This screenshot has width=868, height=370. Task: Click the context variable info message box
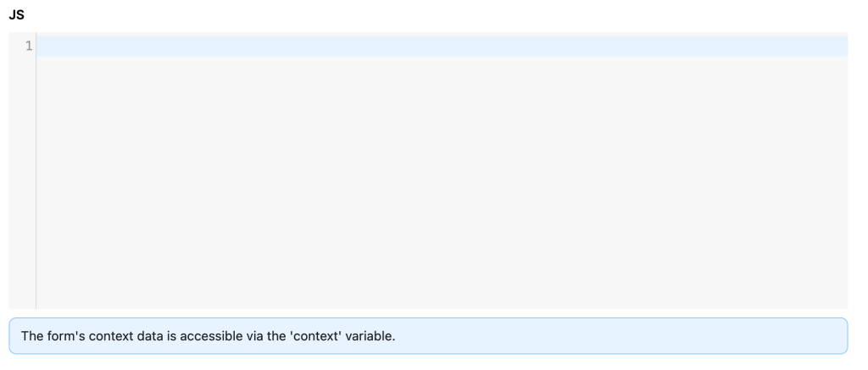[428, 336]
